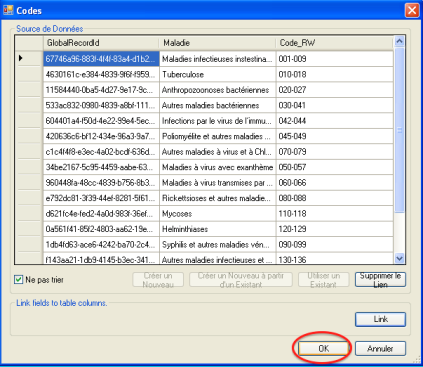Click scrollbar up arrow in data grid
Screen dimensions: 423x367
(x=399, y=41)
